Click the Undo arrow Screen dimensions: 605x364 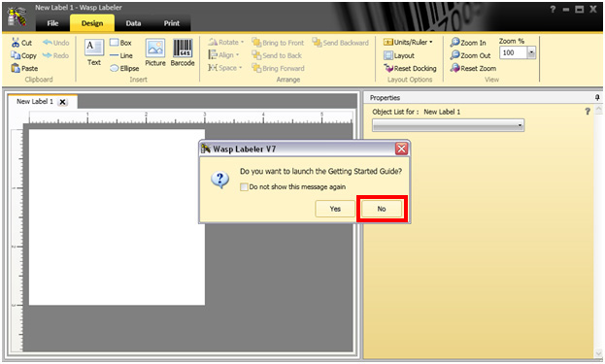click(56, 43)
